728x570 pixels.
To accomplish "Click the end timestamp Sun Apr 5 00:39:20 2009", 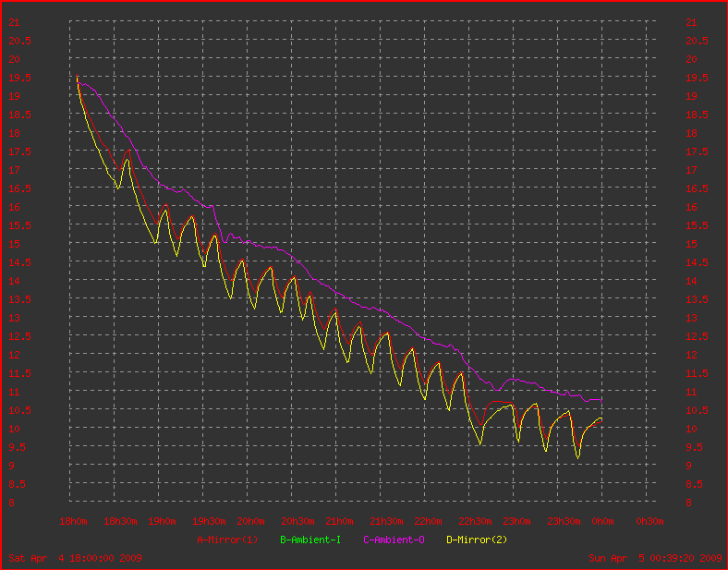I will tap(655, 558).
